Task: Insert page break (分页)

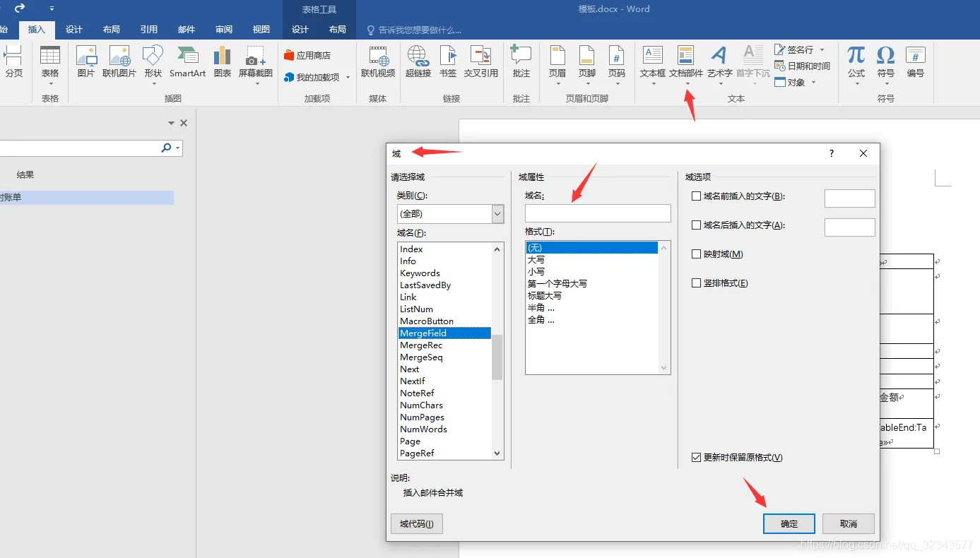Action: pyautogui.click(x=13, y=62)
